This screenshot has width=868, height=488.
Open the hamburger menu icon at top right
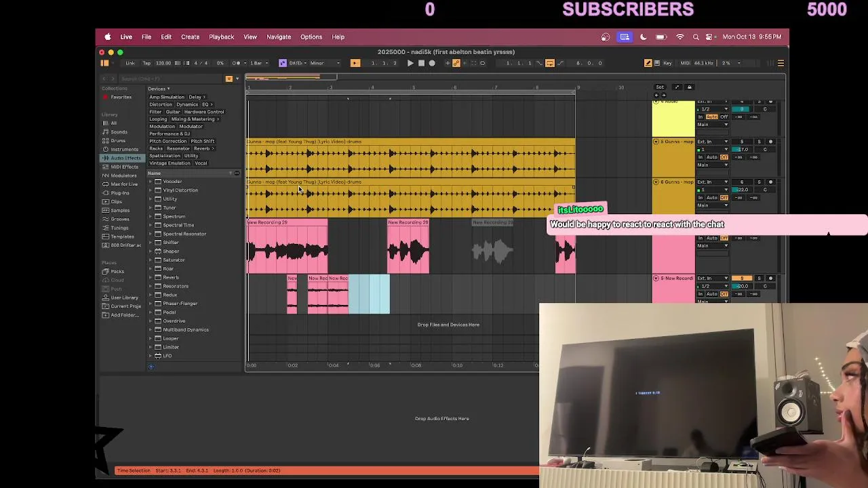click(x=781, y=63)
